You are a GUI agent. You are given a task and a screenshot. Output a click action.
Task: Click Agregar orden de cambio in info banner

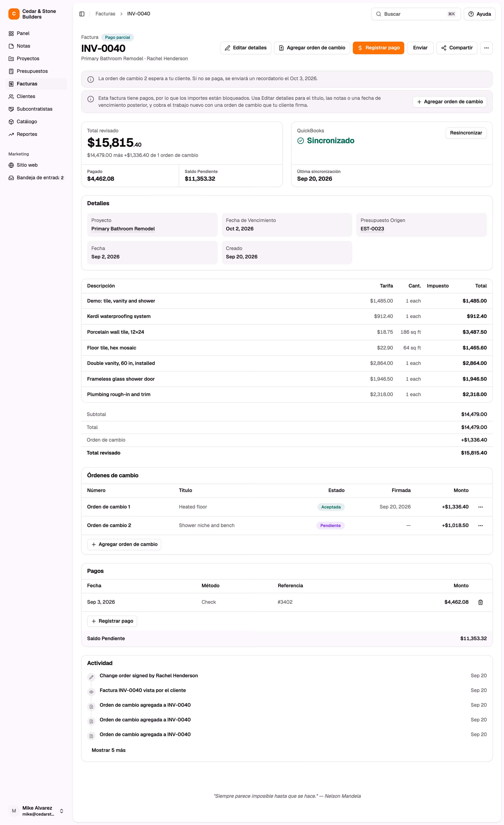point(449,102)
